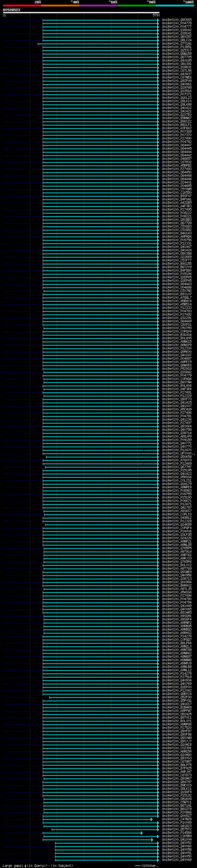Select hit label UniRef100_Q1A179
This screenshot has width=197, height=868.
(176, 484)
